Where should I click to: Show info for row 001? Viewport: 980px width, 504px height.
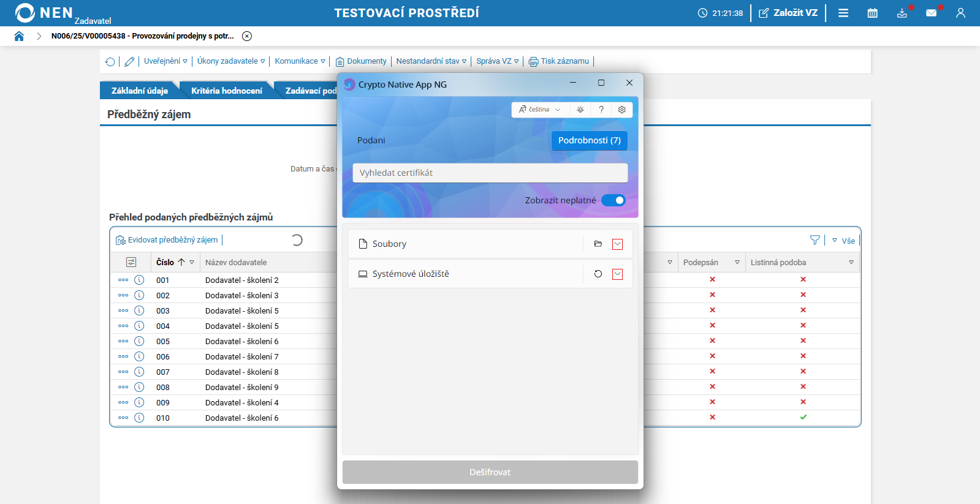pyautogui.click(x=139, y=280)
